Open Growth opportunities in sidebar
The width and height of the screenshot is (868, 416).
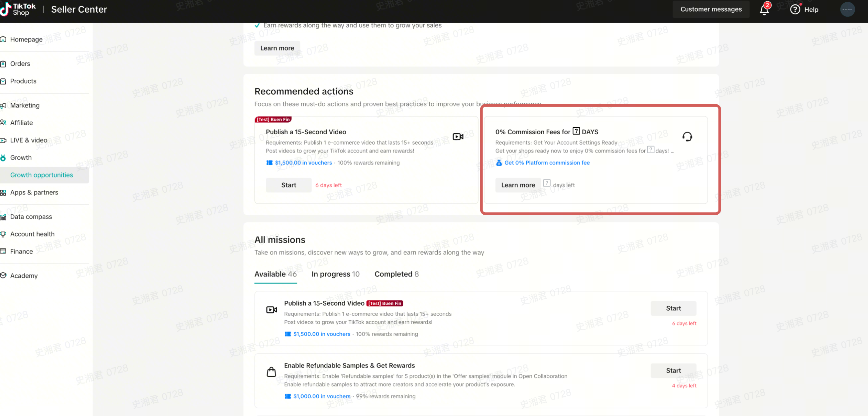pos(42,175)
